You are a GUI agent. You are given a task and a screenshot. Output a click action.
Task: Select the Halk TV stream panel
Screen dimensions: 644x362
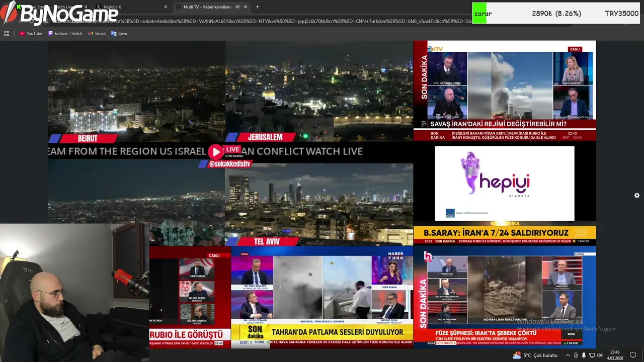click(505, 297)
